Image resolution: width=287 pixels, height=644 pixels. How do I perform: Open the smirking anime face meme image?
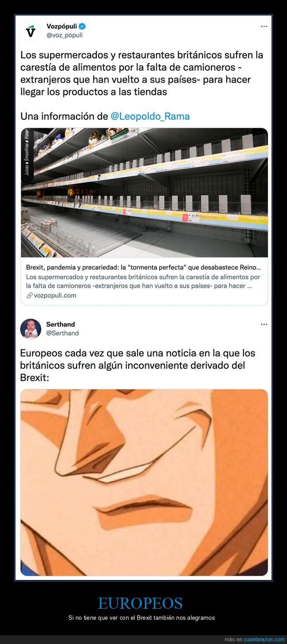click(144, 482)
